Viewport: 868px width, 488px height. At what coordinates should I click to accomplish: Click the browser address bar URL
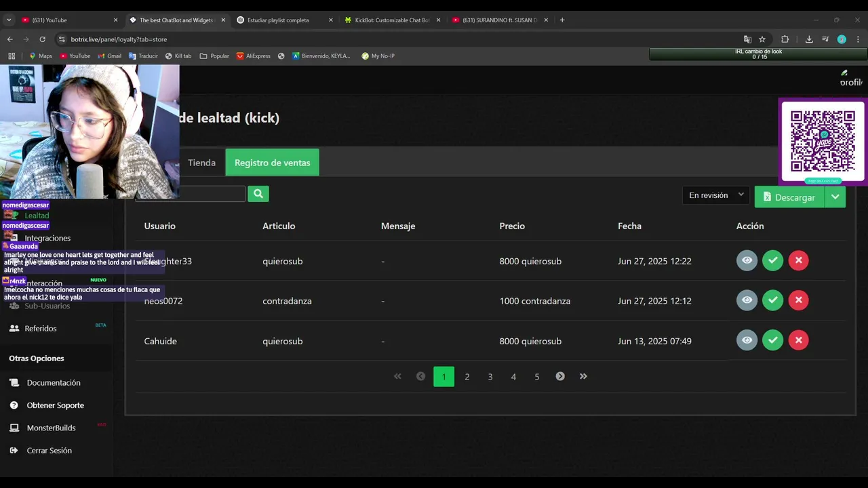[x=119, y=39]
